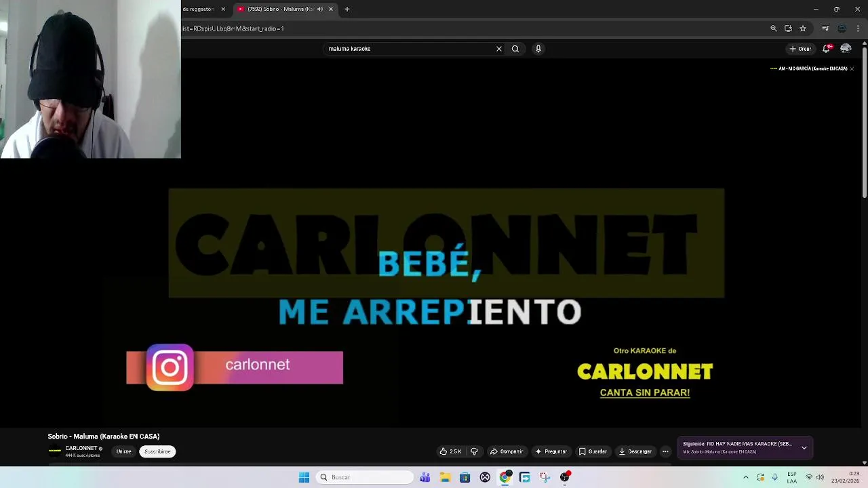Switch to Chrome in the taskbar
This screenshot has width=868, height=488.
pos(505,477)
